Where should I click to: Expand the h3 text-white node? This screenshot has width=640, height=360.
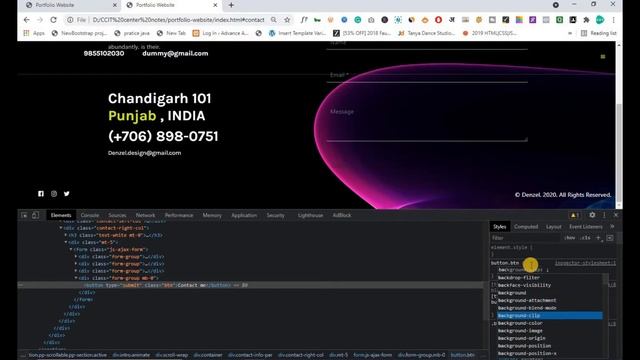click(66, 235)
